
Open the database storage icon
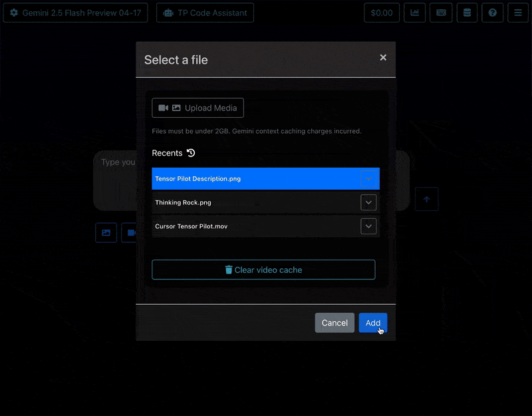click(467, 13)
